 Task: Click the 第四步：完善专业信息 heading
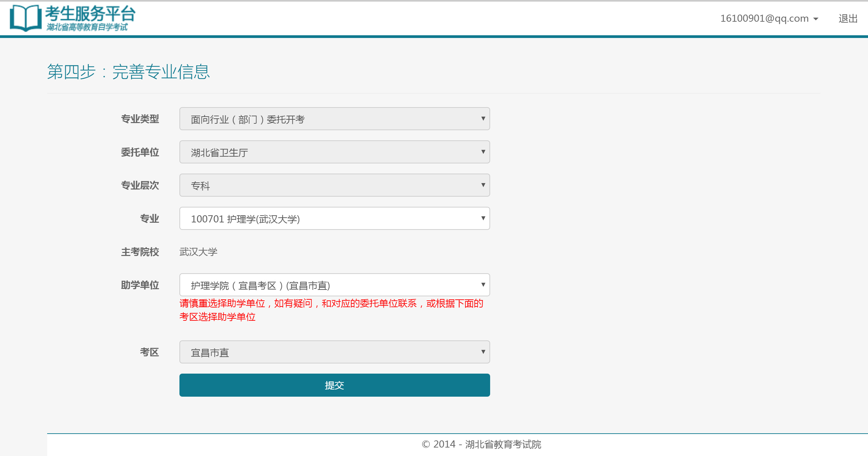[128, 72]
